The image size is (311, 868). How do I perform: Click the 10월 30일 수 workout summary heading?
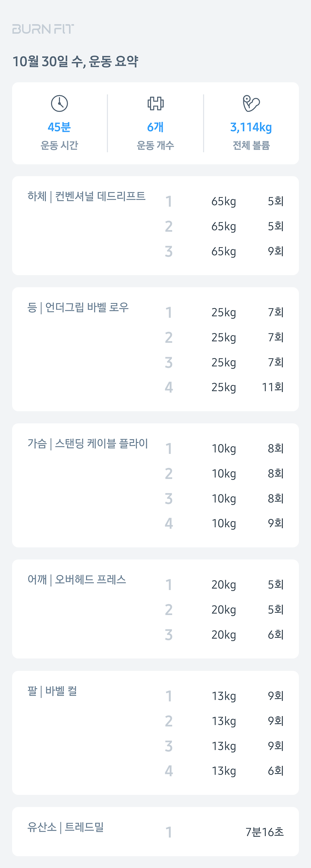(75, 61)
